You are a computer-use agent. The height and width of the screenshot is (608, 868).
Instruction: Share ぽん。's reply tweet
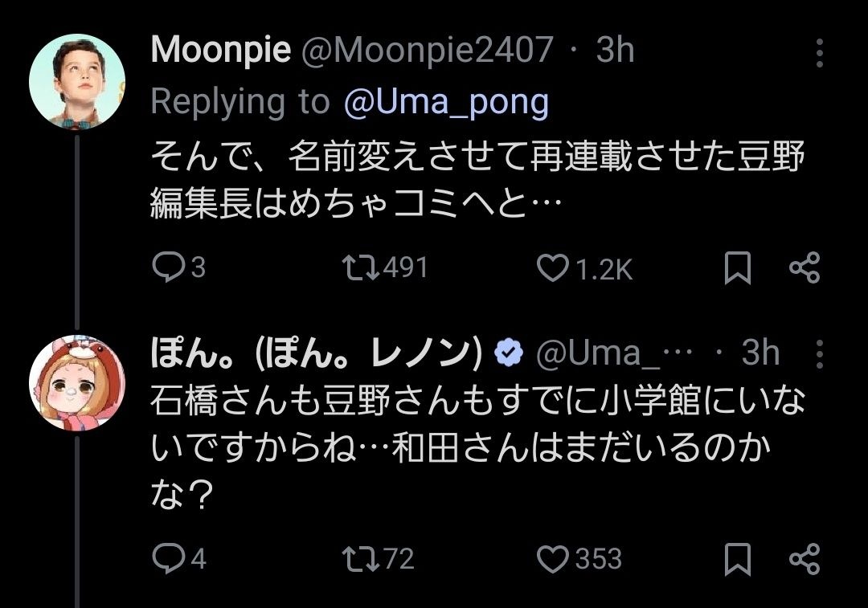[x=805, y=558]
